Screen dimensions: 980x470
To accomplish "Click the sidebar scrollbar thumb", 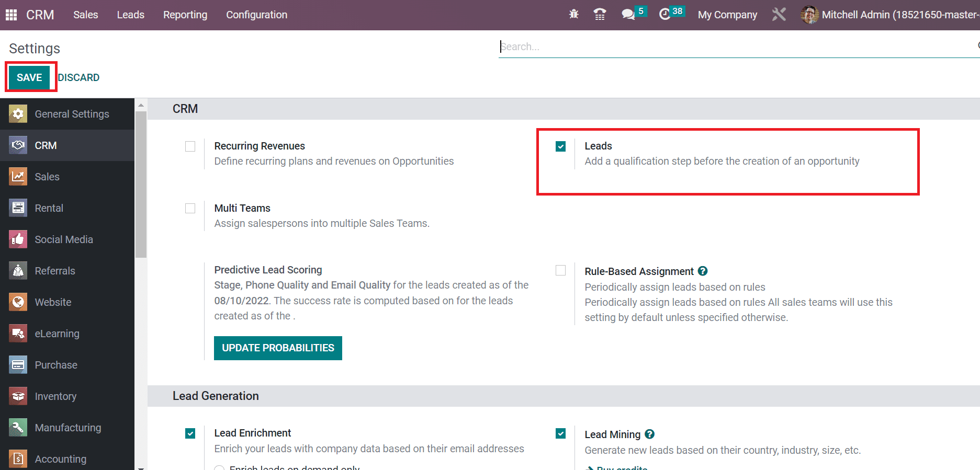I will click(x=141, y=184).
